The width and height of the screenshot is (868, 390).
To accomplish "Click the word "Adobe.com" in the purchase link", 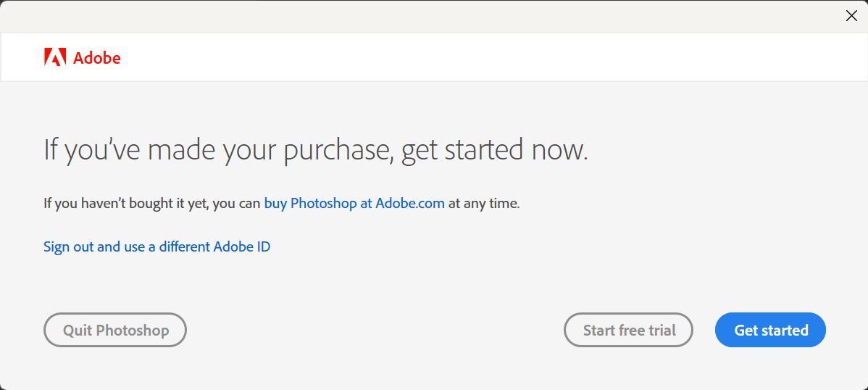I will pos(410,204).
